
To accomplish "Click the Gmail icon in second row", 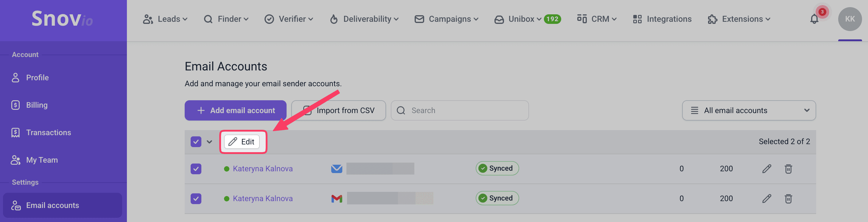I will point(337,198).
